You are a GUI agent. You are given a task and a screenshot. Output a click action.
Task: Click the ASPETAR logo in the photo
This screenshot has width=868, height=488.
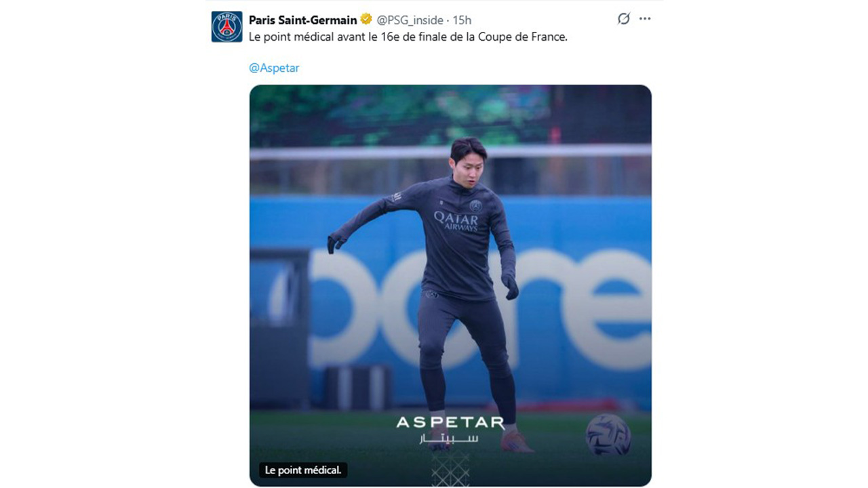click(450, 423)
